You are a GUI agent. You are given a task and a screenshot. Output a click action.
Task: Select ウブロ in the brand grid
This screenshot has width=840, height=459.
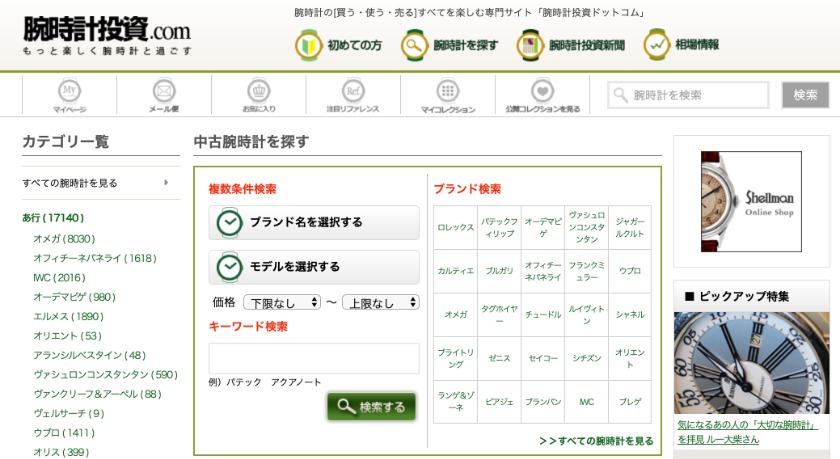pyautogui.click(x=630, y=271)
